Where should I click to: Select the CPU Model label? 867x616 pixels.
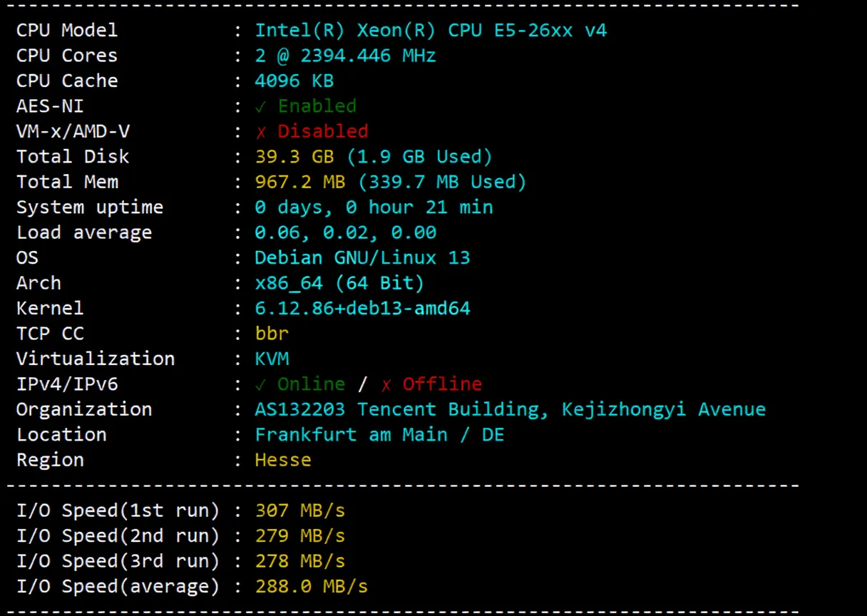point(67,31)
